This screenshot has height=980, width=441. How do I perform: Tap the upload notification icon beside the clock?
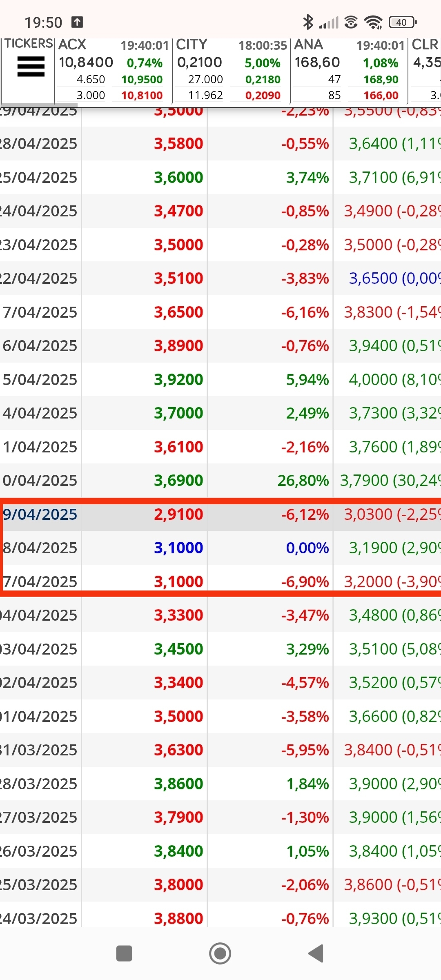[77, 22]
